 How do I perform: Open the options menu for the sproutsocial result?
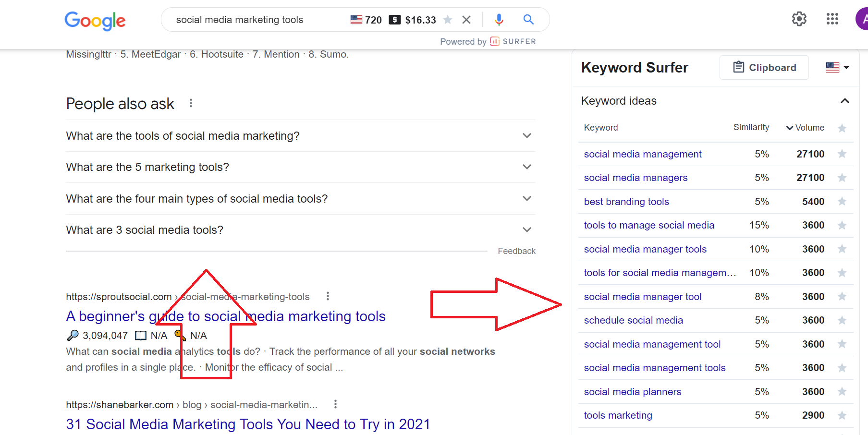[x=328, y=296]
